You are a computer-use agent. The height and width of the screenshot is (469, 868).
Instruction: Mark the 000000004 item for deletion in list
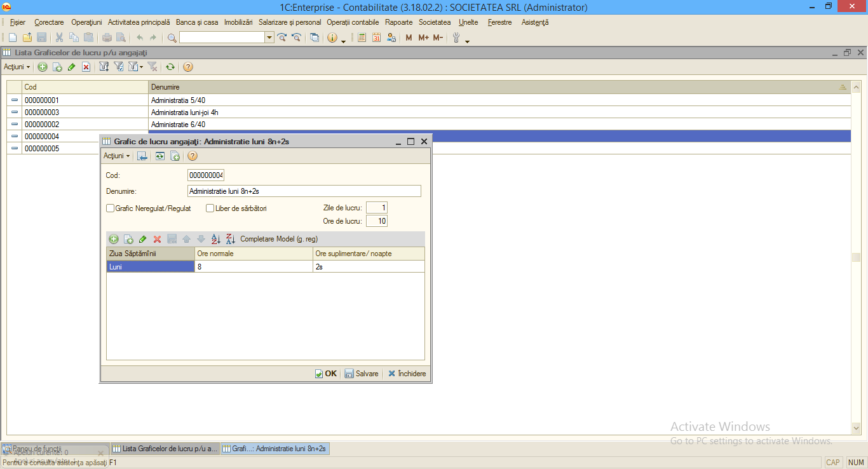coord(86,67)
